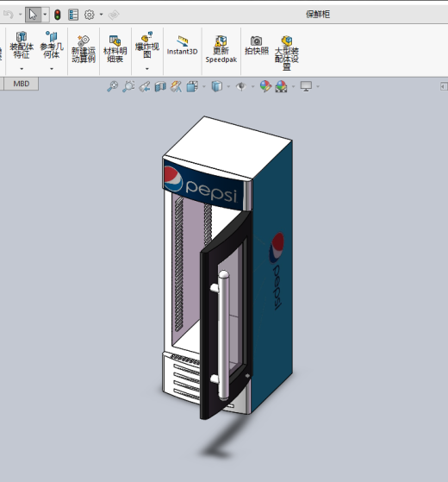Click the Edit Appearance color ball icon
Viewport: 448px width, 482px height.
pyautogui.click(x=265, y=86)
